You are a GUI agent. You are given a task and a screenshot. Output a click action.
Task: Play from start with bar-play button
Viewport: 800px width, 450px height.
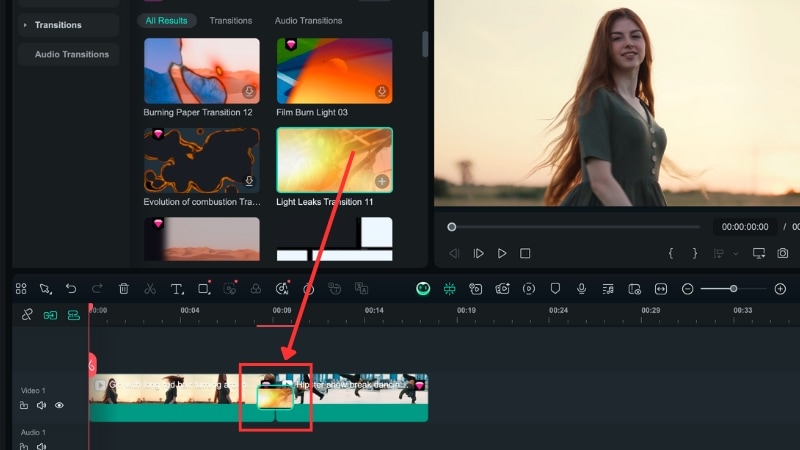[x=478, y=254]
